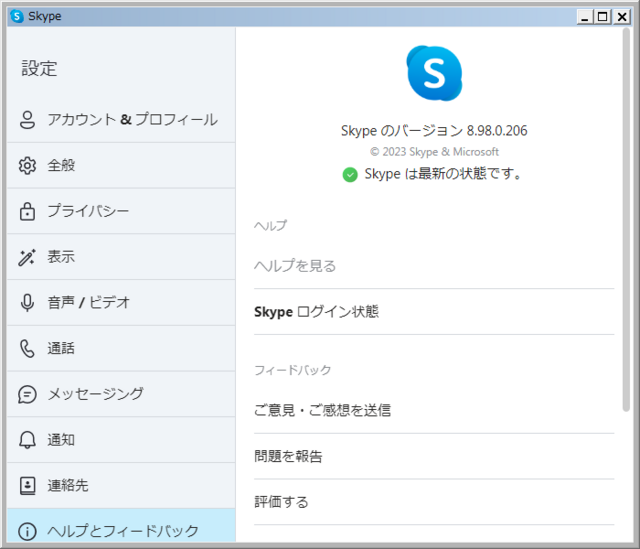Select ヘルプとフィードバック in the sidebar
The image size is (640, 549).
click(121, 526)
